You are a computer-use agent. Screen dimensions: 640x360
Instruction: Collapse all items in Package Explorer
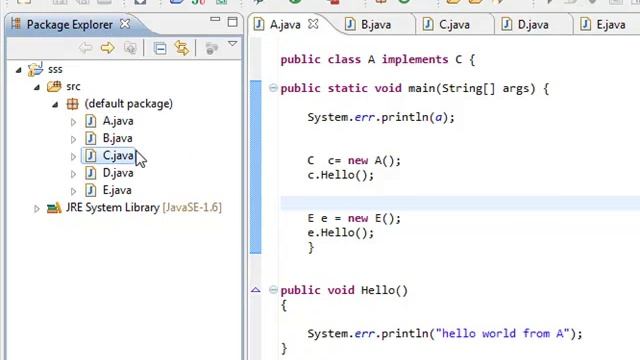(x=160, y=49)
